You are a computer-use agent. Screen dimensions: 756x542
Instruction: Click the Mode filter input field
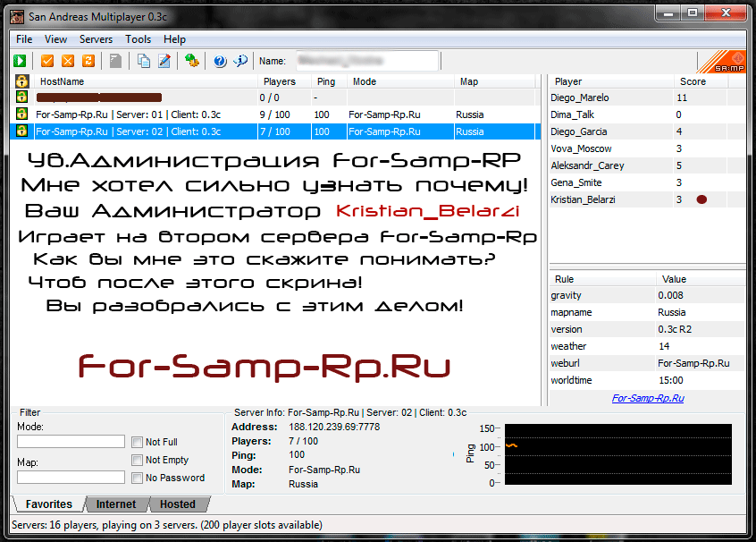click(x=71, y=441)
